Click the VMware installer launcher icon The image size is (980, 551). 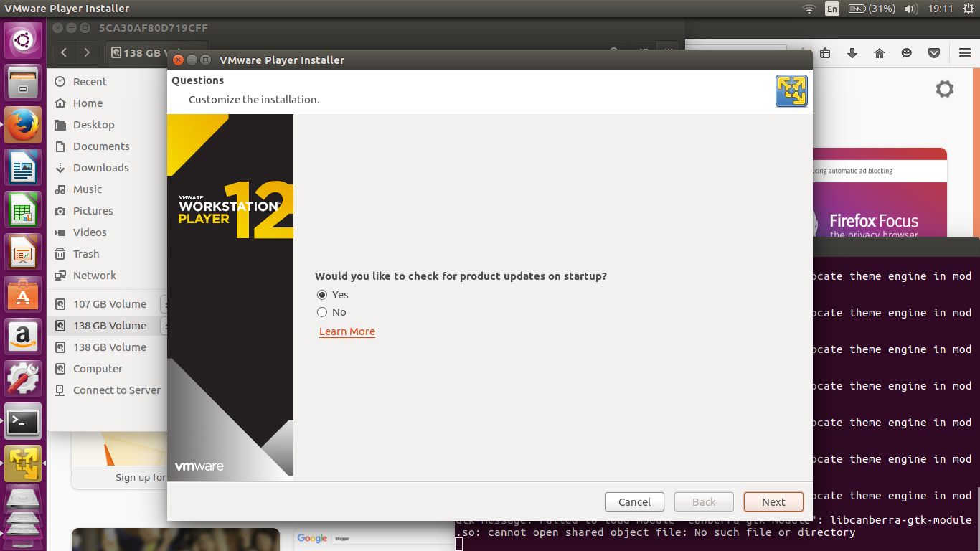pos(23,463)
